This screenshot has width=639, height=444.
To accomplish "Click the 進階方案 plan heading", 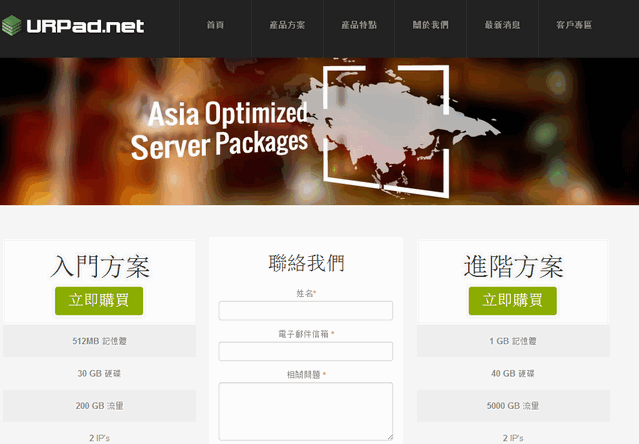I will (x=513, y=267).
